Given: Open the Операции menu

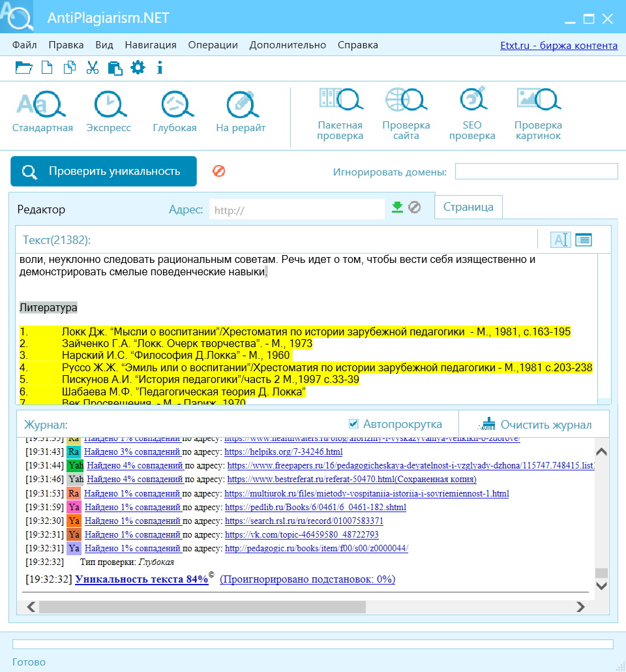Looking at the screenshot, I should (213, 45).
